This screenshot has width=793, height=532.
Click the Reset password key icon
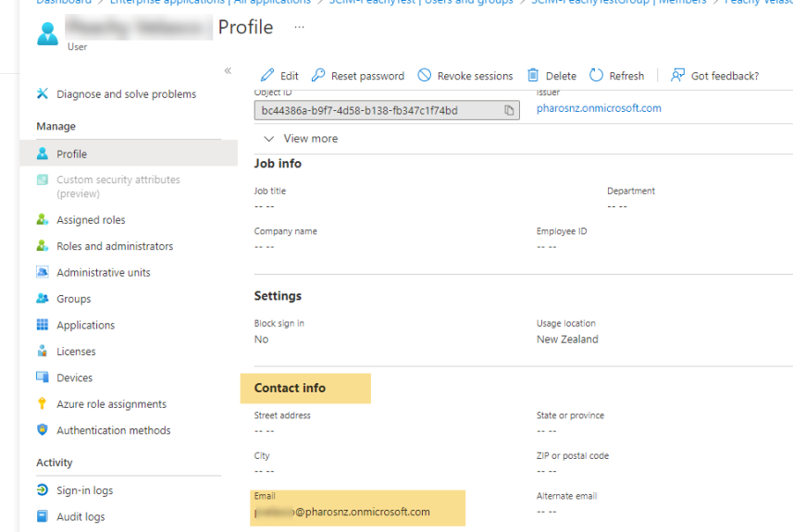pos(318,76)
